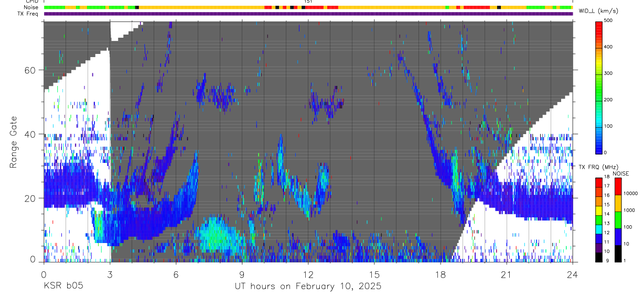Click the 11 label on TX FRQ scale
This screenshot has width=644, height=297.
click(608, 242)
